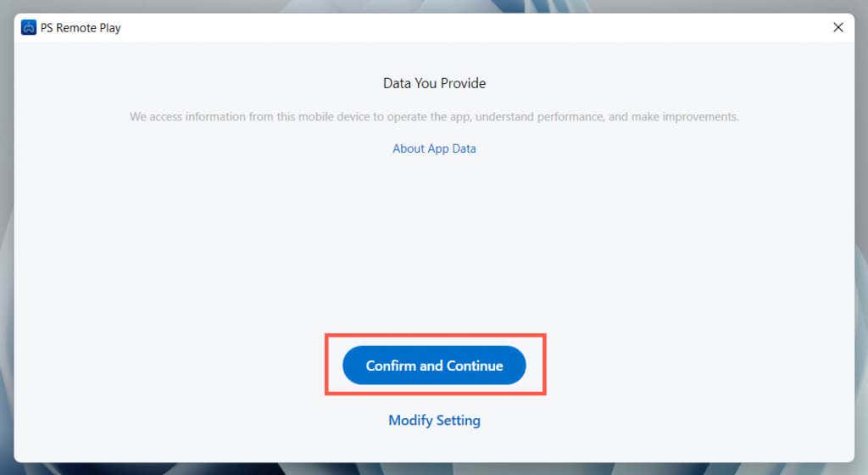The image size is (868, 475).
Task: Accept data usage with Confirm and Continue
Action: coord(434,366)
